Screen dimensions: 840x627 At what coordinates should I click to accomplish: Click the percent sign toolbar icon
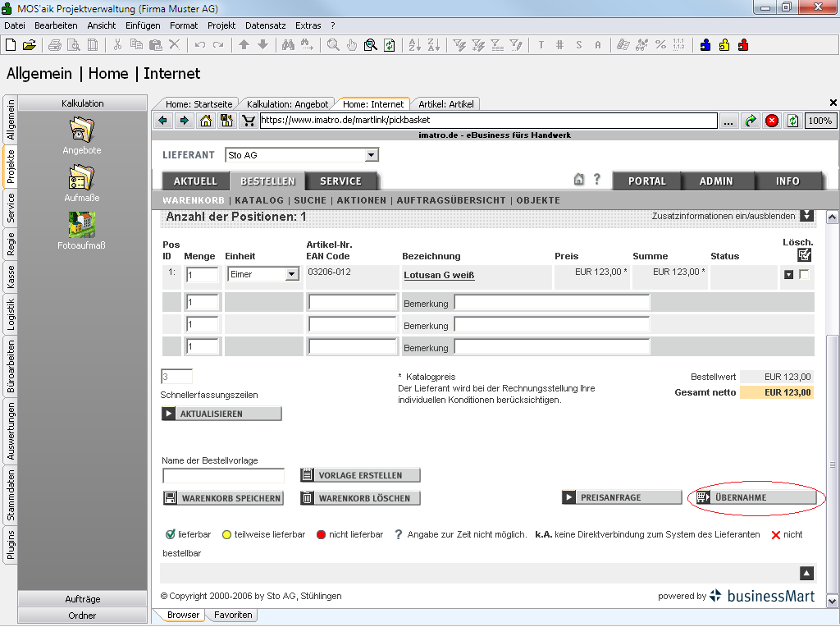[661, 45]
